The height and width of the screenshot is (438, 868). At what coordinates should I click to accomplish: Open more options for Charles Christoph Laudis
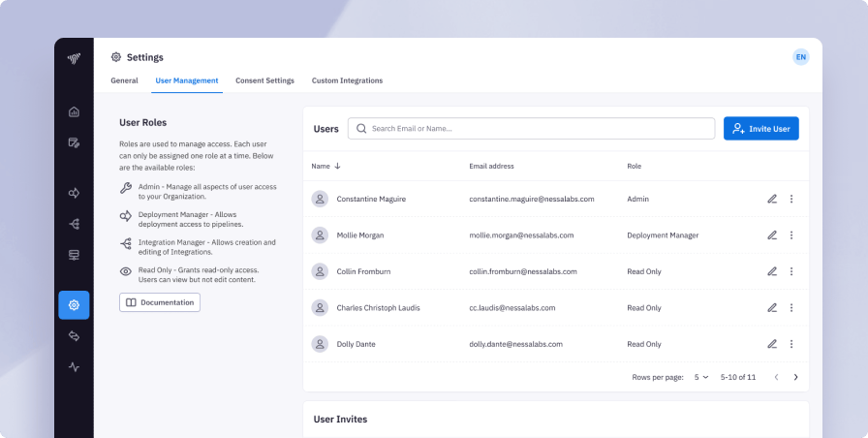(791, 308)
